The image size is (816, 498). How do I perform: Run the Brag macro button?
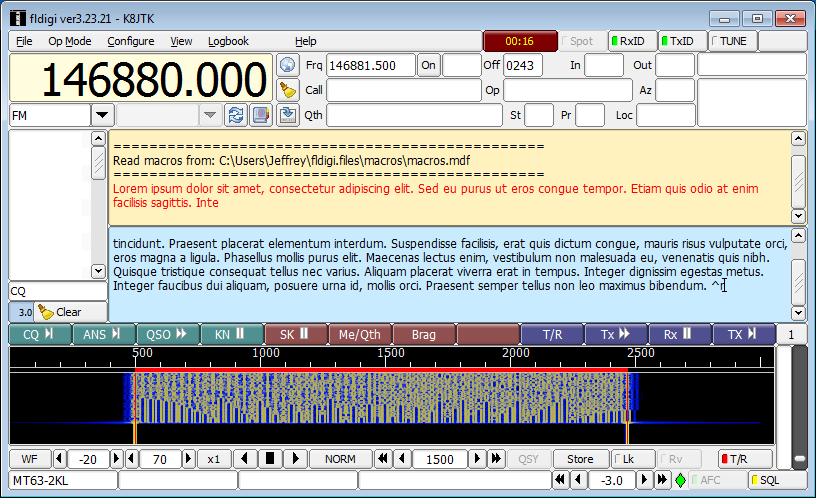tap(424, 335)
